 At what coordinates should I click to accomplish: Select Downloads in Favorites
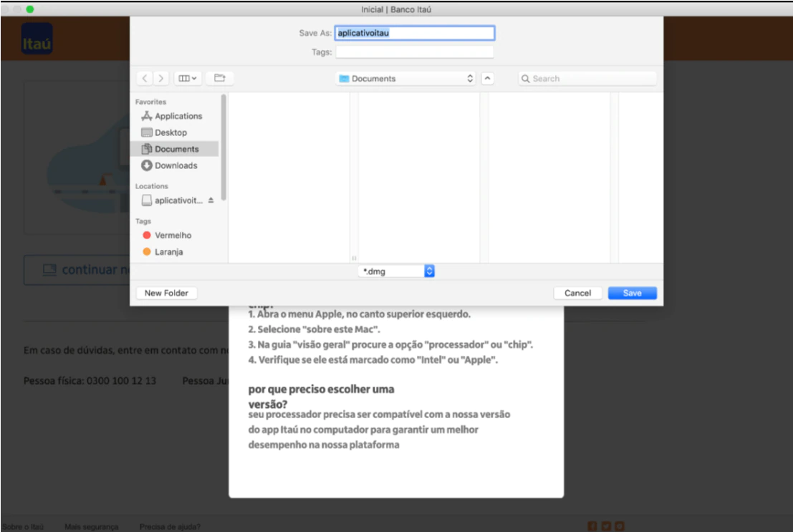coord(175,165)
